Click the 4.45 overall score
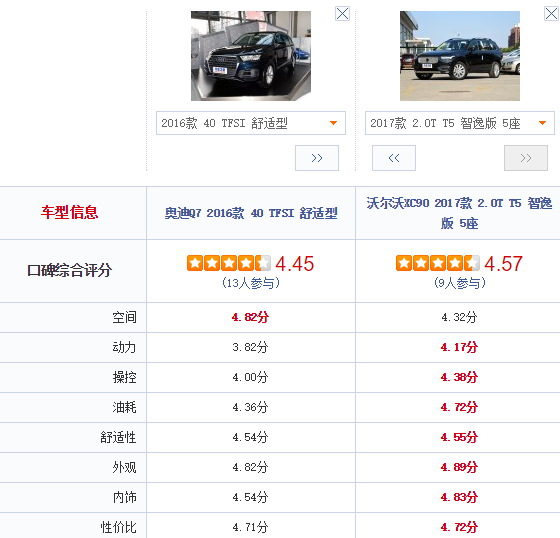 pos(295,264)
